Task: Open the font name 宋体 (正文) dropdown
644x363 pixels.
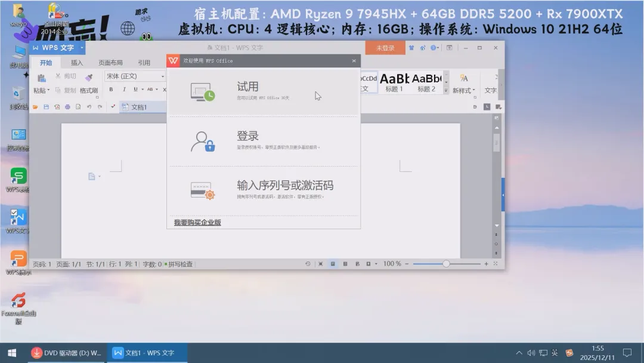Action: (x=163, y=76)
